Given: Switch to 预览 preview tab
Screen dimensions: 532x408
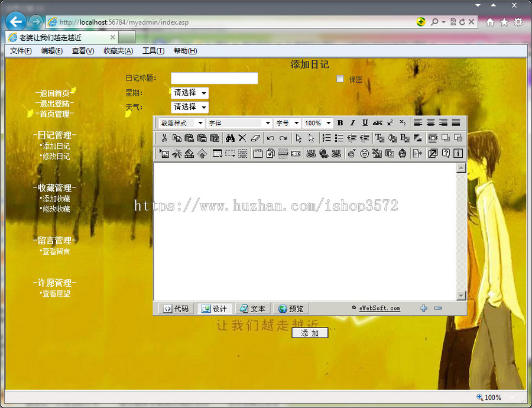Looking at the screenshot, I should (291, 309).
